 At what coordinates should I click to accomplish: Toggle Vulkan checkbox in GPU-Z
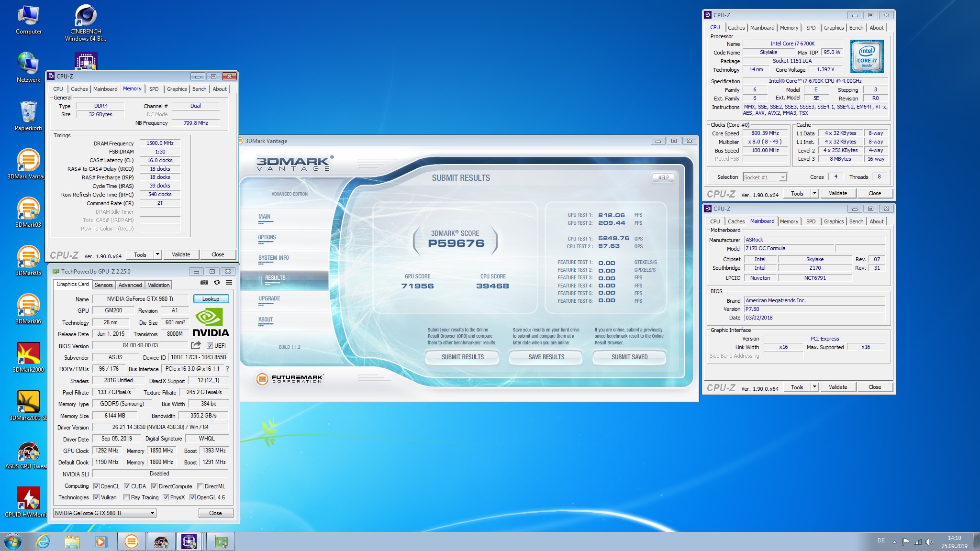(x=96, y=497)
